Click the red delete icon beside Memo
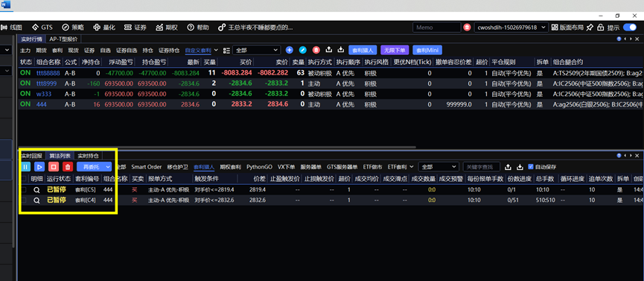Screen dimensions: 644x281 [467, 28]
